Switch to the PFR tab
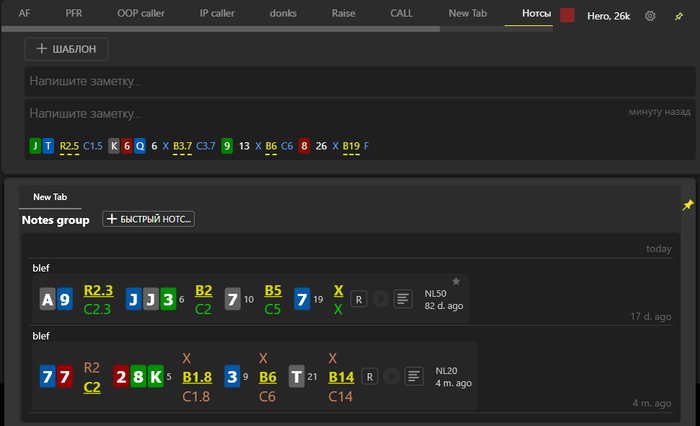Viewport: 700px width, 426px height. coord(74,14)
